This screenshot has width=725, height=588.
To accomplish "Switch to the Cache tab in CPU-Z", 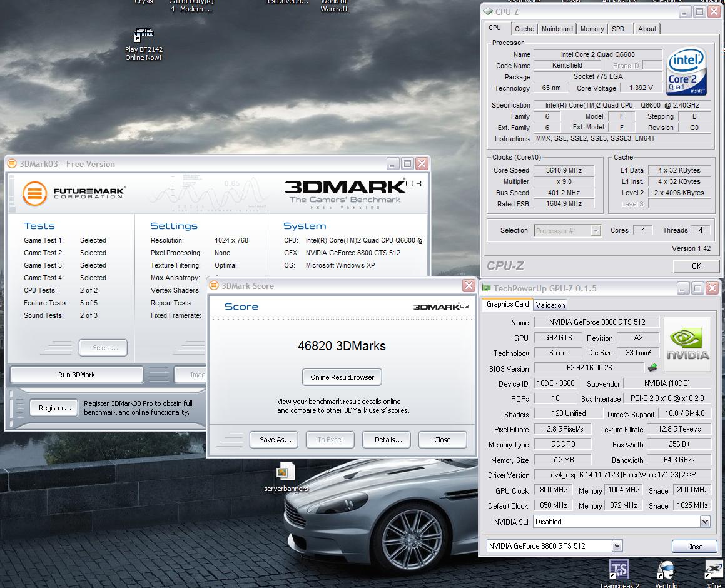I will (524, 29).
